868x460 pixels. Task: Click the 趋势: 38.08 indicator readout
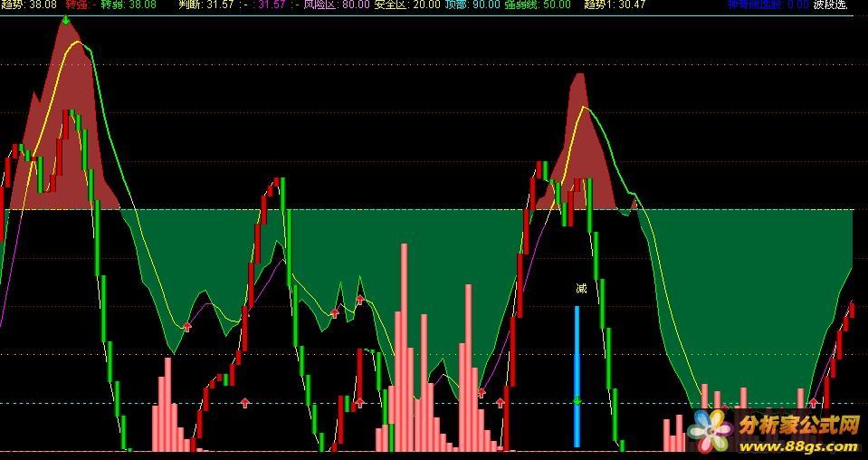pyautogui.click(x=29, y=5)
